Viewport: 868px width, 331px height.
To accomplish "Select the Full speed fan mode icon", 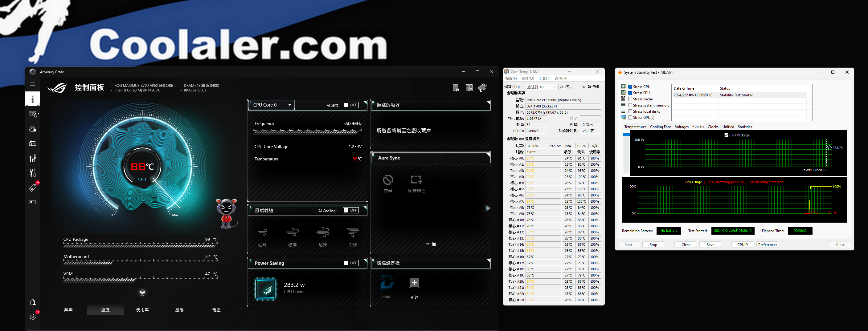I will pos(353,232).
